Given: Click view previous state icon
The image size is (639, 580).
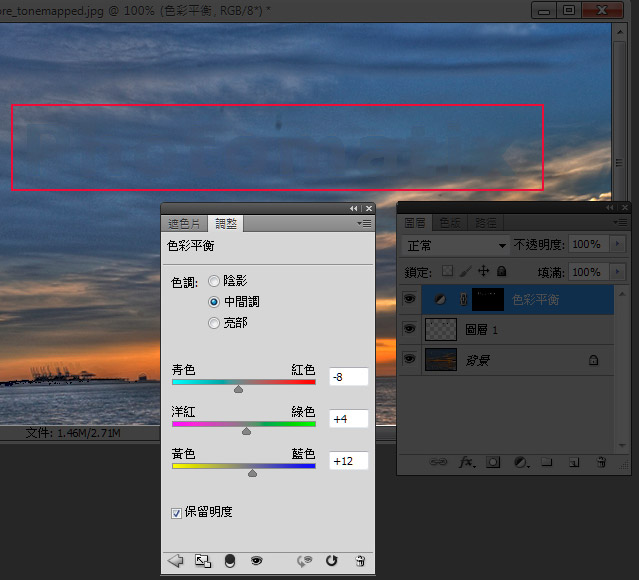Looking at the screenshot, I should (x=304, y=561).
